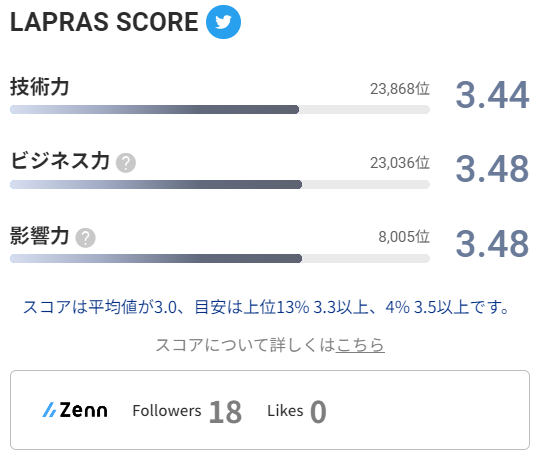Click the 技術力 label
Viewport: 547px width, 460px height.
39,87
